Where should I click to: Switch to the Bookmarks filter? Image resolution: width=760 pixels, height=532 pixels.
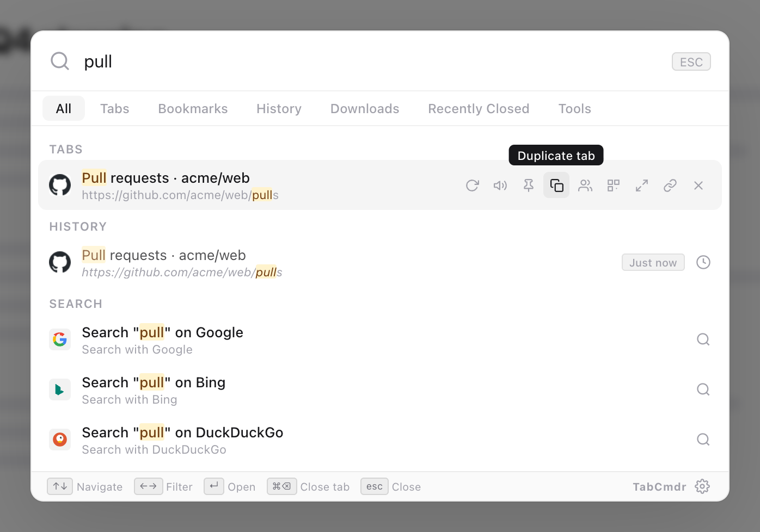click(x=193, y=108)
